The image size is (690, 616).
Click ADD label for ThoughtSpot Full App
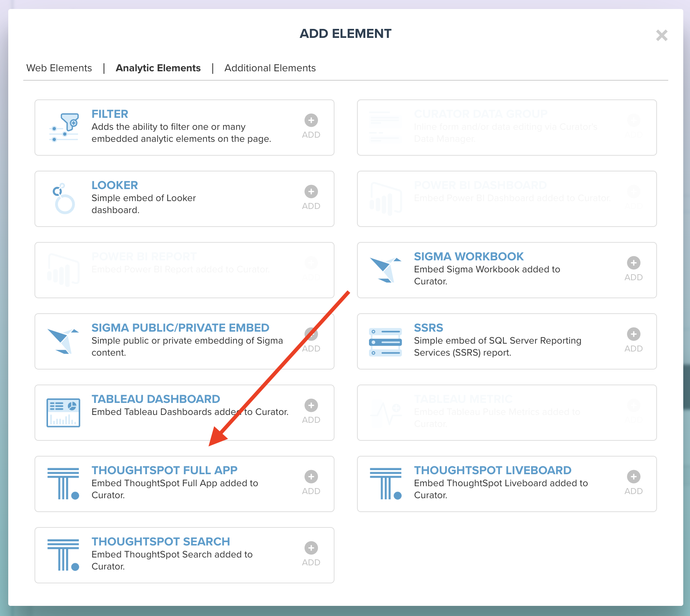coord(311,491)
